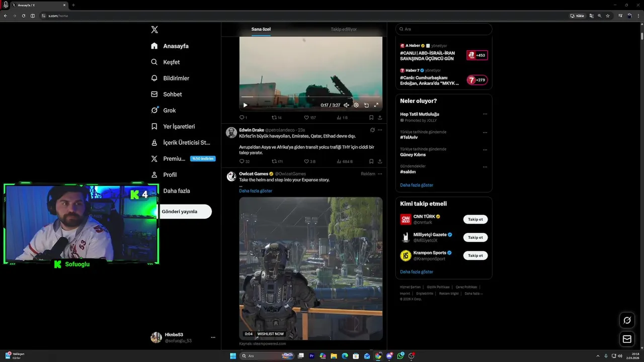
Task: Open floating messages envelope button
Action: click(627, 339)
